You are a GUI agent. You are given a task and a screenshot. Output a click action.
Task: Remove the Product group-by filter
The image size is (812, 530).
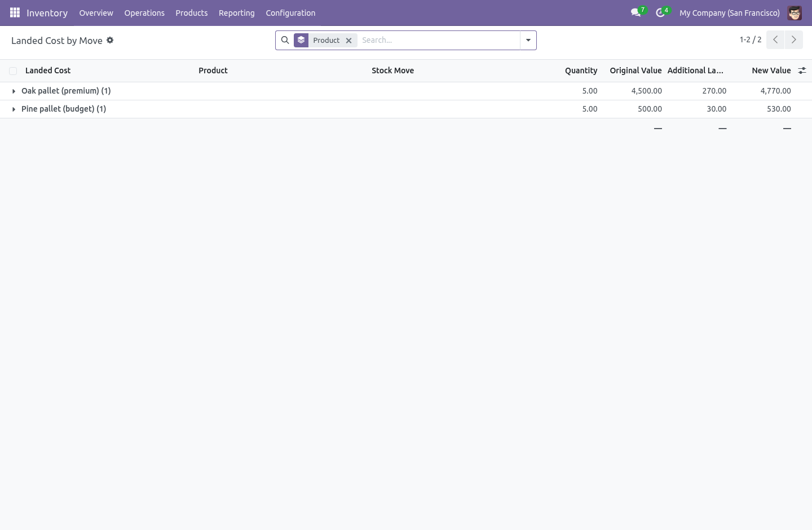pyautogui.click(x=348, y=41)
